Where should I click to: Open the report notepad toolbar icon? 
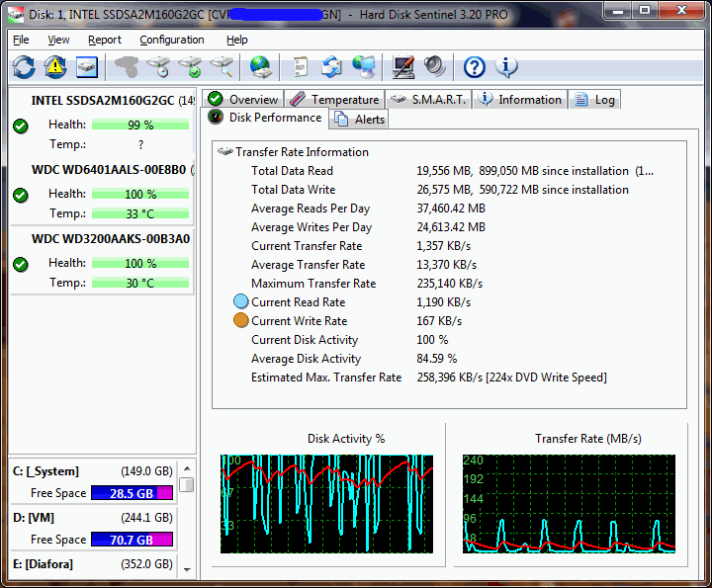[301, 67]
